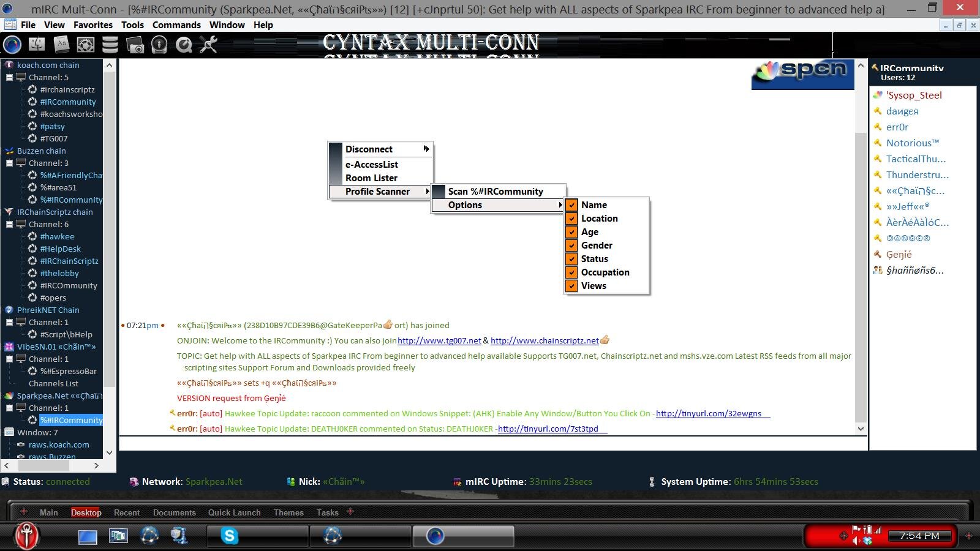This screenshot has height=551, width=980.
Task: Click the stacked database disks icon
Action: click(x=110, y=45)
